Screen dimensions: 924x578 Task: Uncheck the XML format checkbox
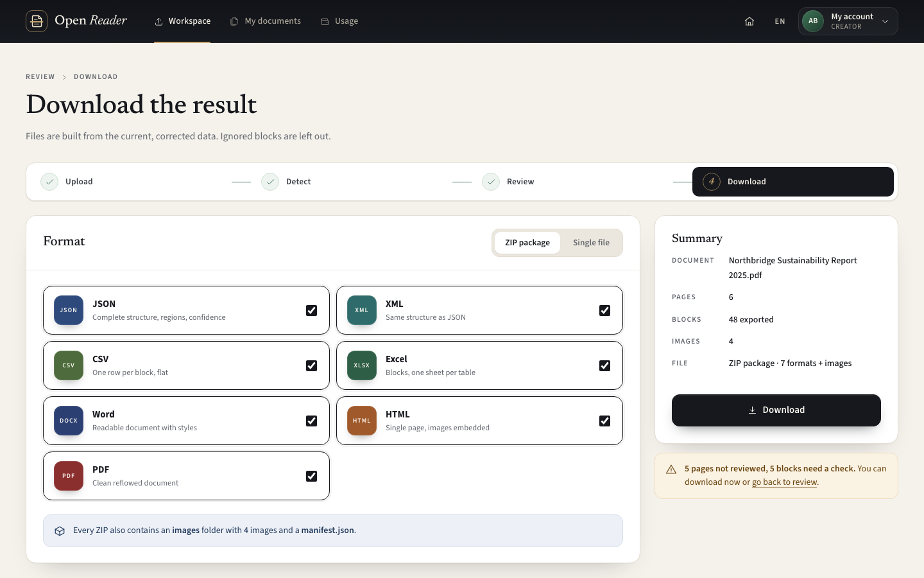[x=604, y=310]
